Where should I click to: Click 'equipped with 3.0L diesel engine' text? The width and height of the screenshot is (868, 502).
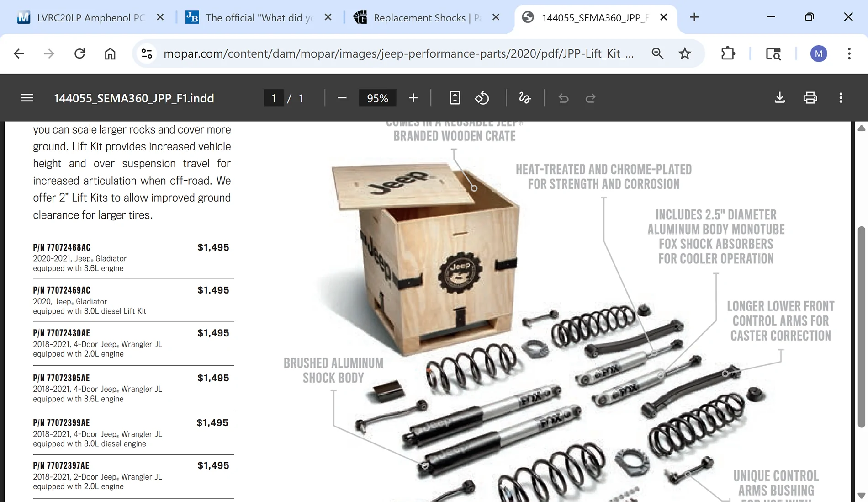point(90,444)
